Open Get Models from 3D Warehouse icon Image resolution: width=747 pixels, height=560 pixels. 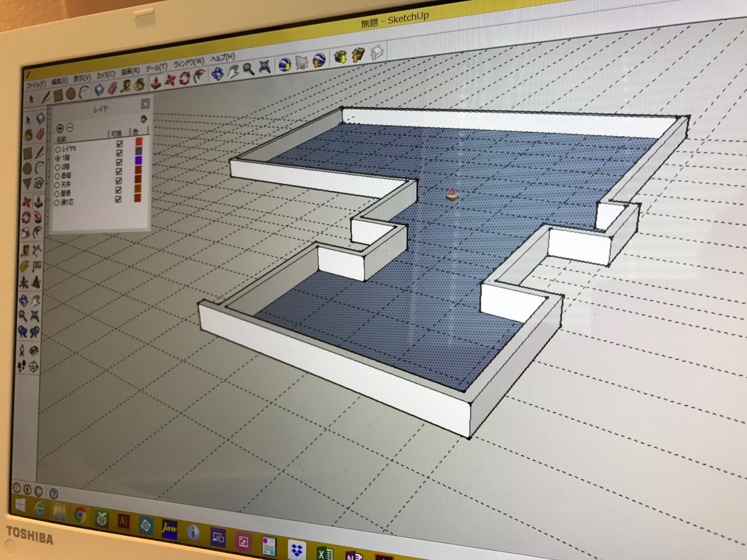(x=340, y=57)
